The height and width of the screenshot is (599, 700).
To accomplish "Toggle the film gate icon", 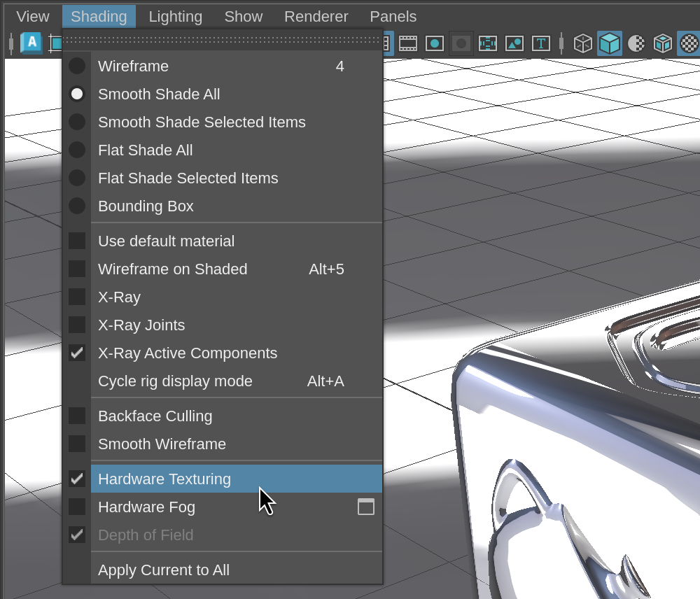I will [x=407, y=44].
